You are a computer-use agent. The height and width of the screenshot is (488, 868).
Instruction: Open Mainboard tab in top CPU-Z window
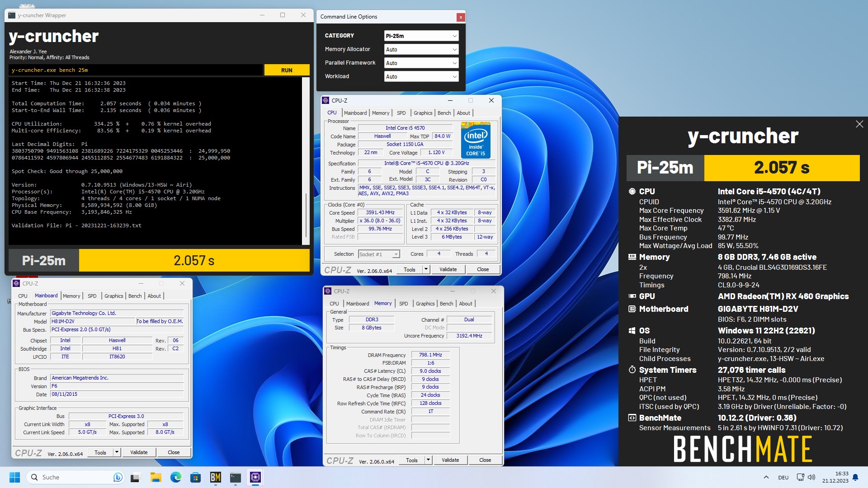point(355,113)
